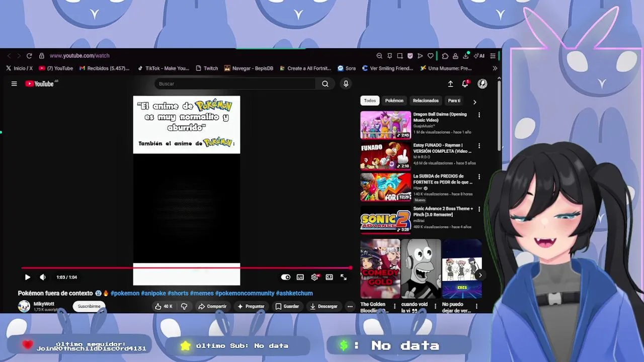Click the Compartir share button
Screen dimensions: 644x362
[x=212, y=306]
